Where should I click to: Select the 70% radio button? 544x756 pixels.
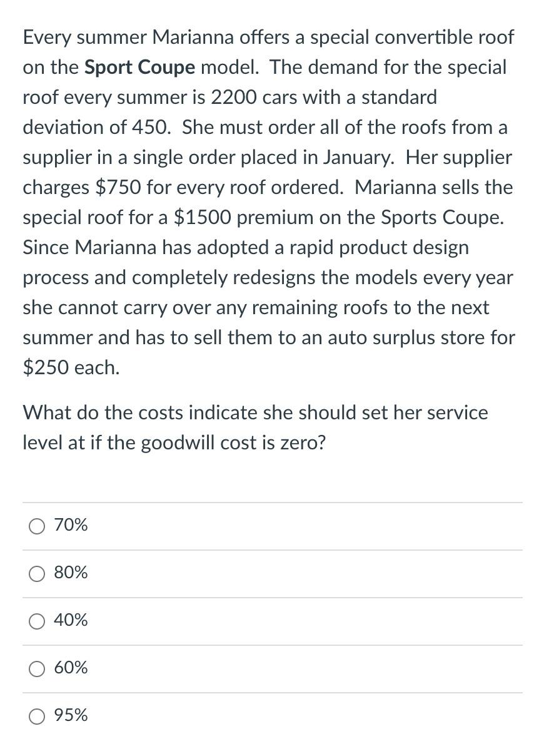[37, 527]
